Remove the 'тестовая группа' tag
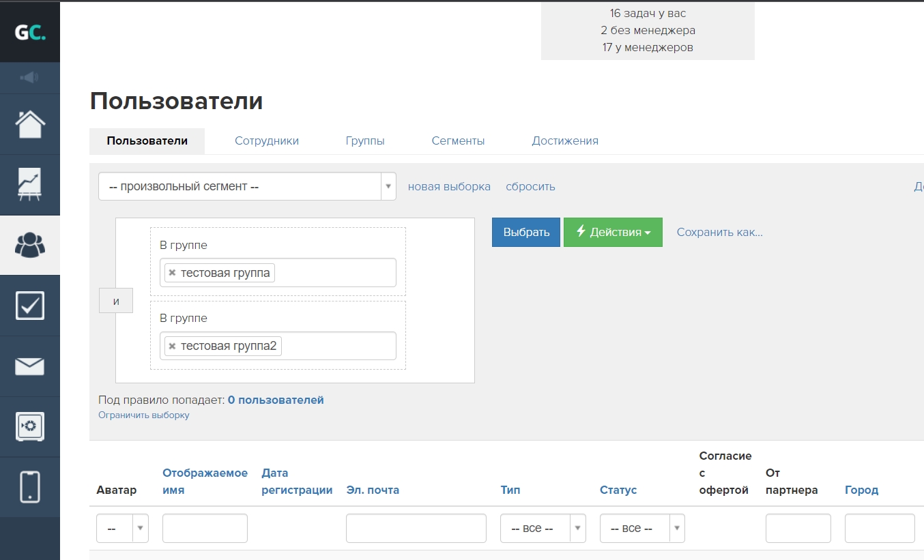 [x=172, y=273]
